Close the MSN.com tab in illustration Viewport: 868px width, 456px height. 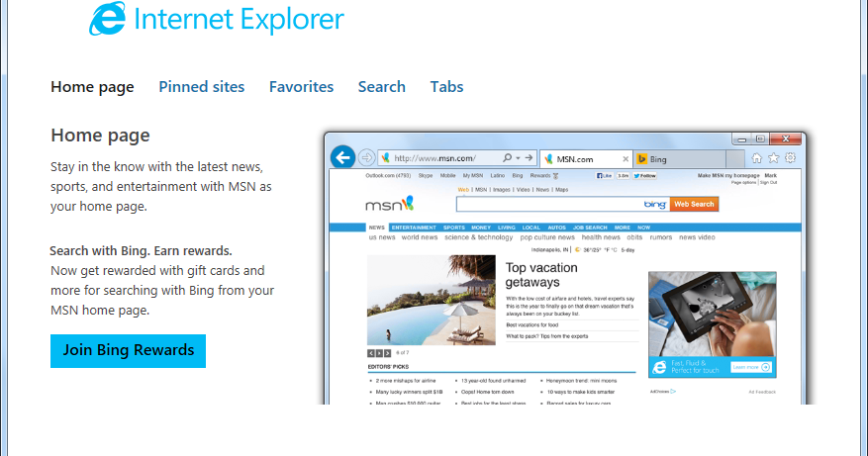[626, 159]
